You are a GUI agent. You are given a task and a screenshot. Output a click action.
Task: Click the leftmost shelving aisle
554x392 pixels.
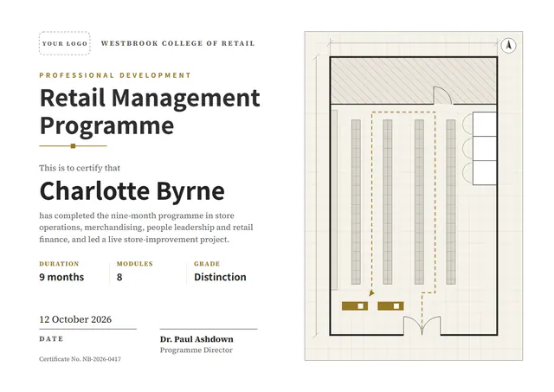(356, 202)
